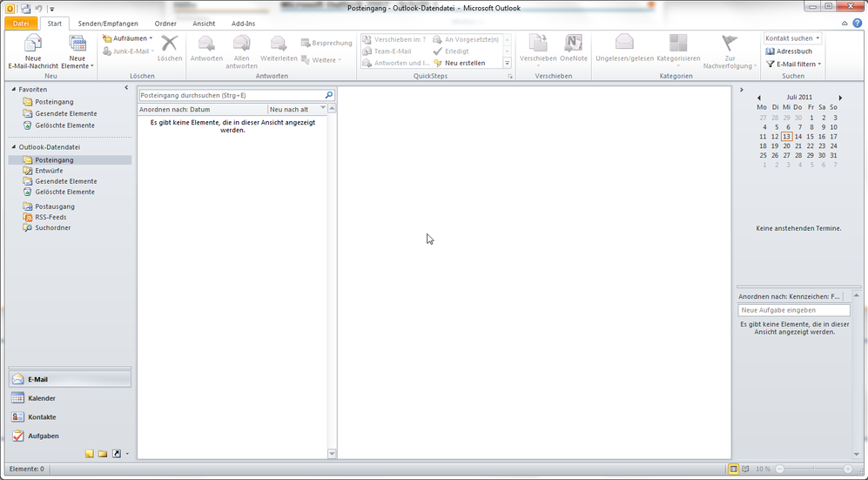Open the E-Mail filtern dropdown
The height and width of the screenshot is (480, 868).
pos(794,64)
